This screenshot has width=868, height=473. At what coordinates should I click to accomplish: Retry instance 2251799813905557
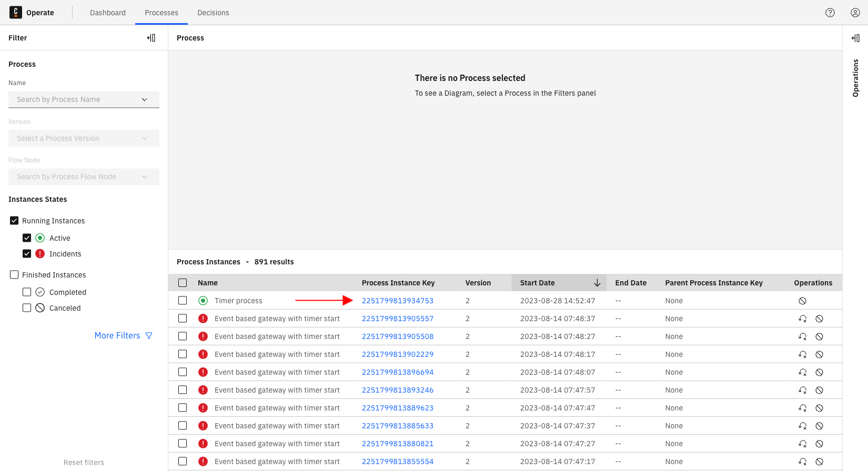click(802, 318)
